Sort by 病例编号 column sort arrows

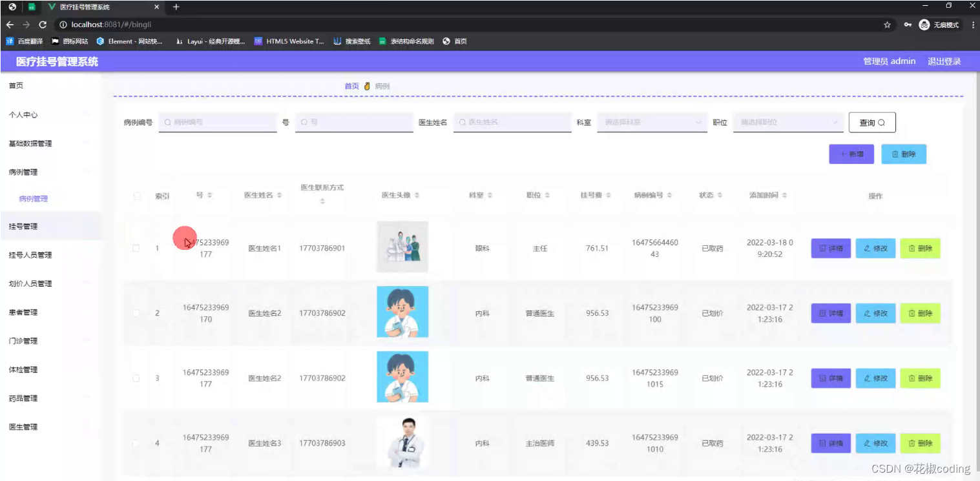click(x=669, y=195)
